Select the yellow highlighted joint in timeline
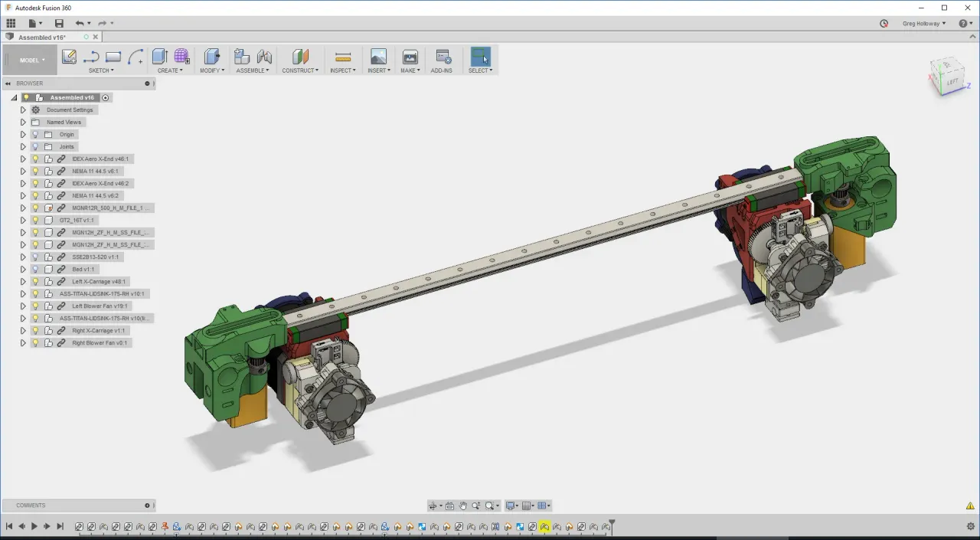Screen dimensions: 980x540 [544, 526]
